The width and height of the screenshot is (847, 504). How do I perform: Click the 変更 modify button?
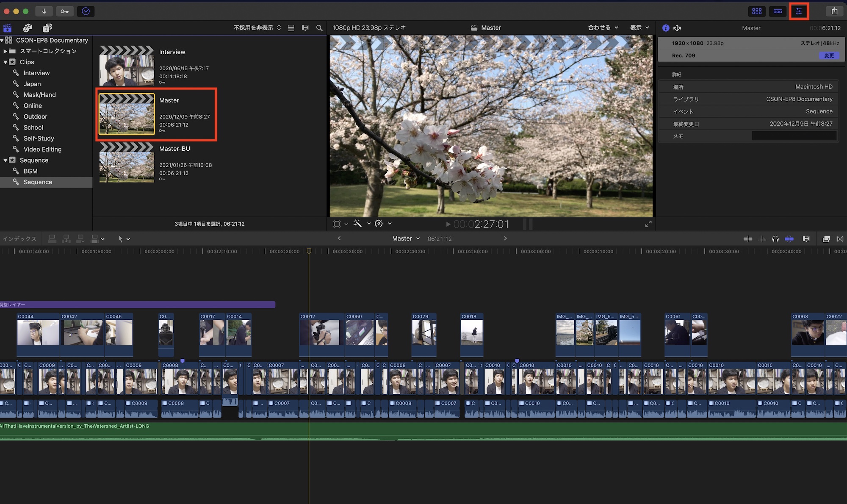829,55
